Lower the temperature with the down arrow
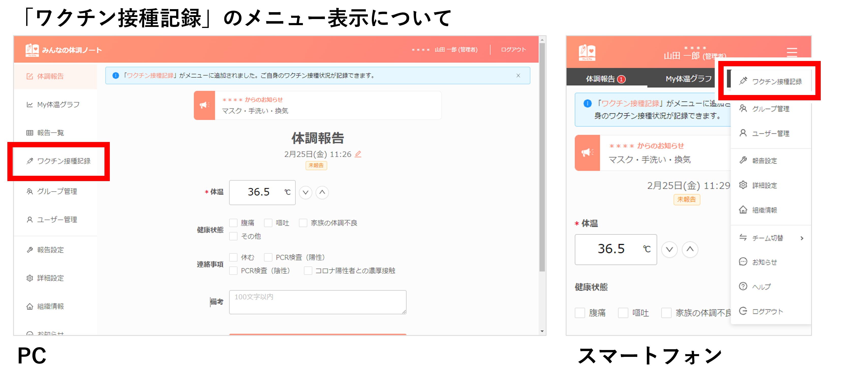Screen dimensions: 868x382 [x=305, y=192]
